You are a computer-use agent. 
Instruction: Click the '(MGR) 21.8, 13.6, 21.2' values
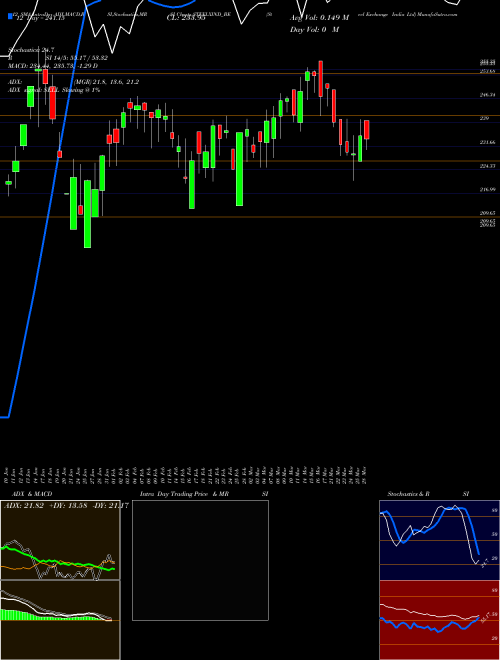point(106,82)
